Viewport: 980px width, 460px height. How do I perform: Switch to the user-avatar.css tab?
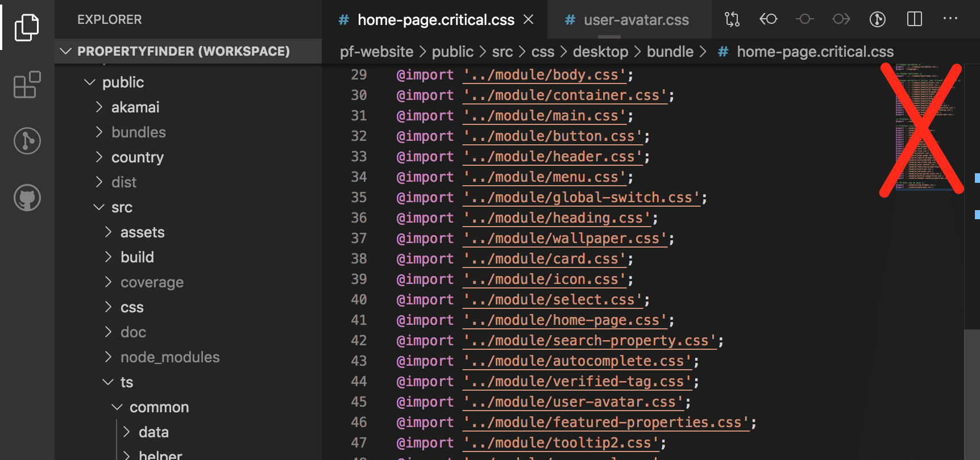point(636,20)
